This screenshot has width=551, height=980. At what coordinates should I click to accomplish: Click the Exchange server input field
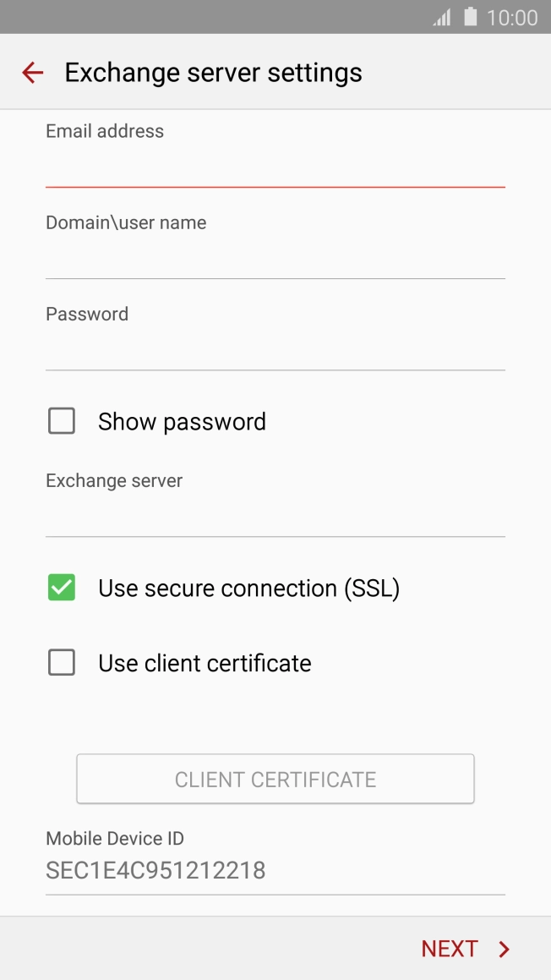[275, 517]
